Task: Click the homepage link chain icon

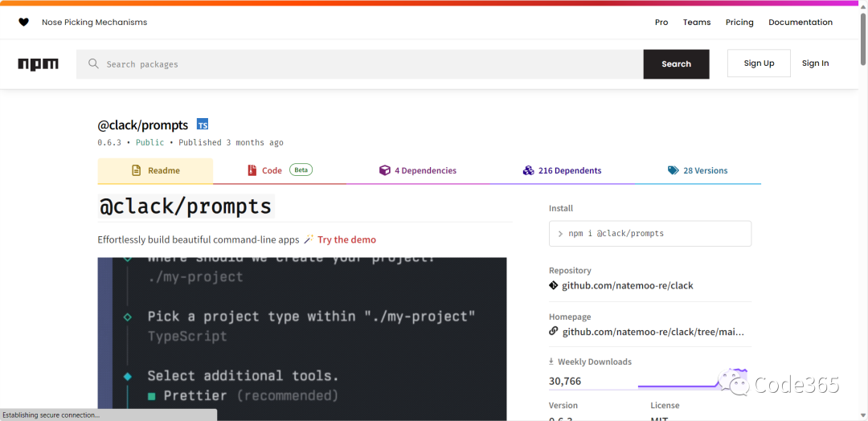Action: tap(553, 331)
